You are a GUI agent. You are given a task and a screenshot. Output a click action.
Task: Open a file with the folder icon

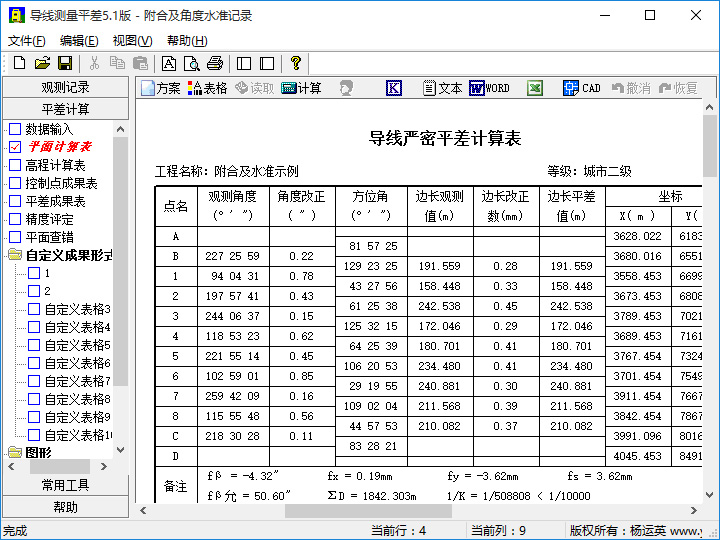coord(42,63)
